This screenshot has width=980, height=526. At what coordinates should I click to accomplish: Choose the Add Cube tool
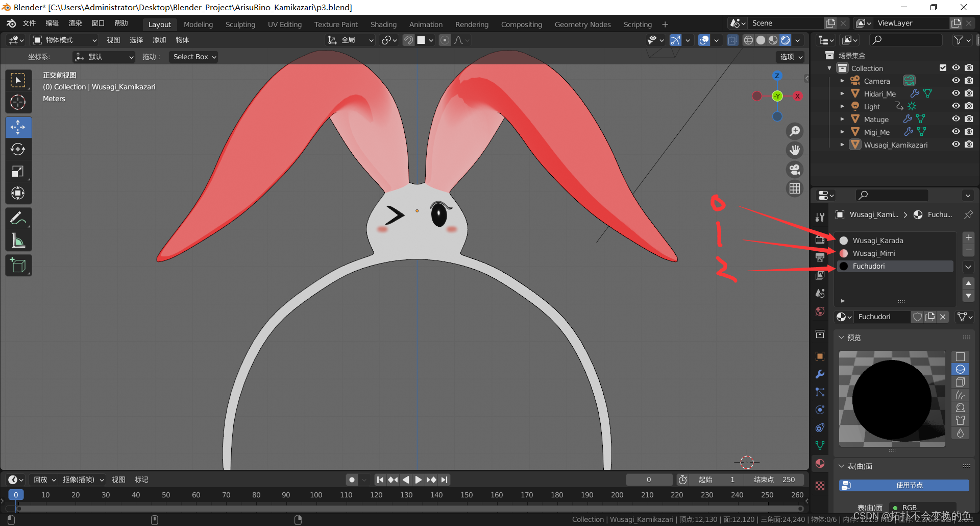pos(18,266)
